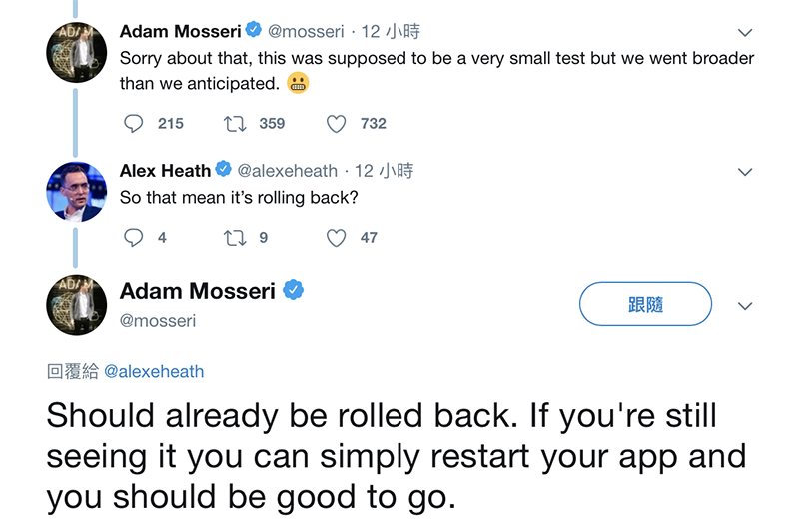Click Adam Mosseri's verified badge in main tweet
The image size is (799, 532).
point(294,291)
